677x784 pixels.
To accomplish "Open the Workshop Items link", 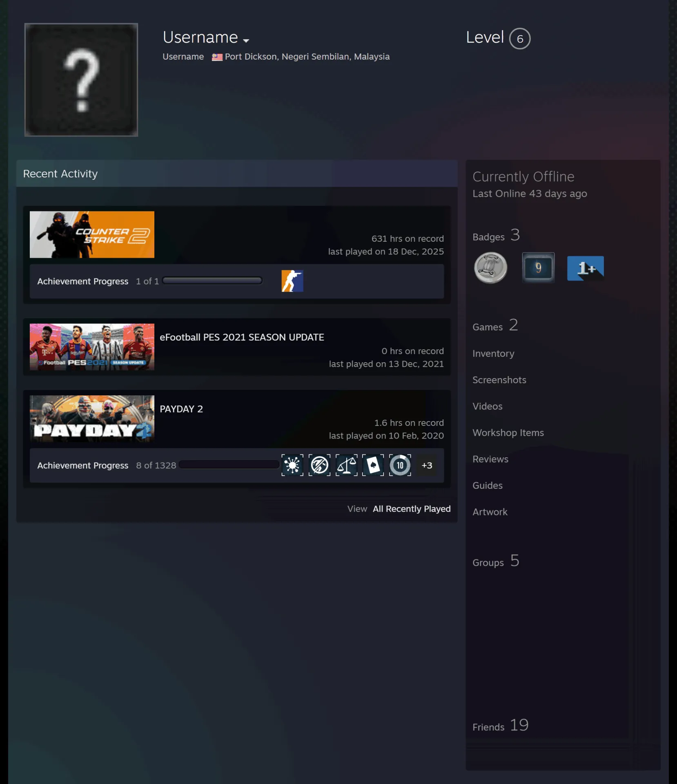I will (x=508, y=433).
